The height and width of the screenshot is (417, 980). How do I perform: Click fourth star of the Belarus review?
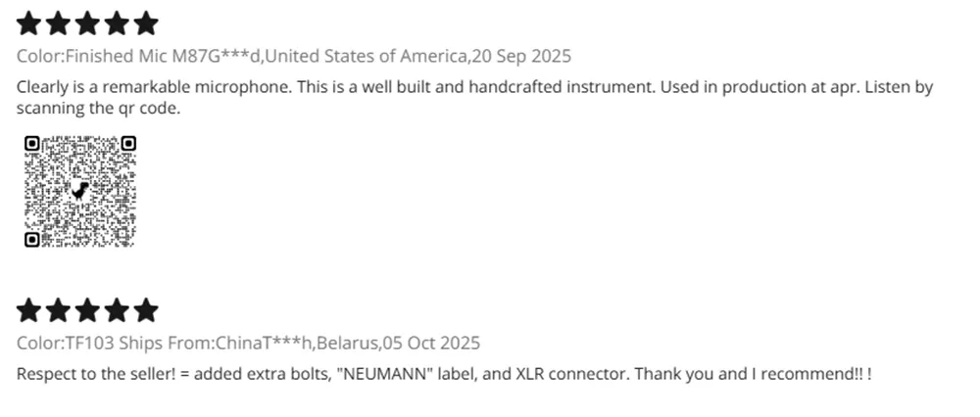click(117, 310)
